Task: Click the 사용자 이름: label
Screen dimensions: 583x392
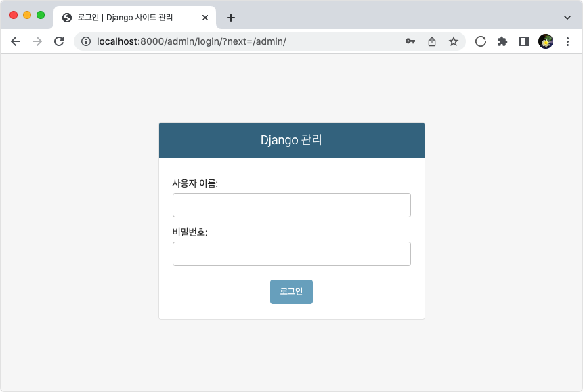Action: (195, 183)
